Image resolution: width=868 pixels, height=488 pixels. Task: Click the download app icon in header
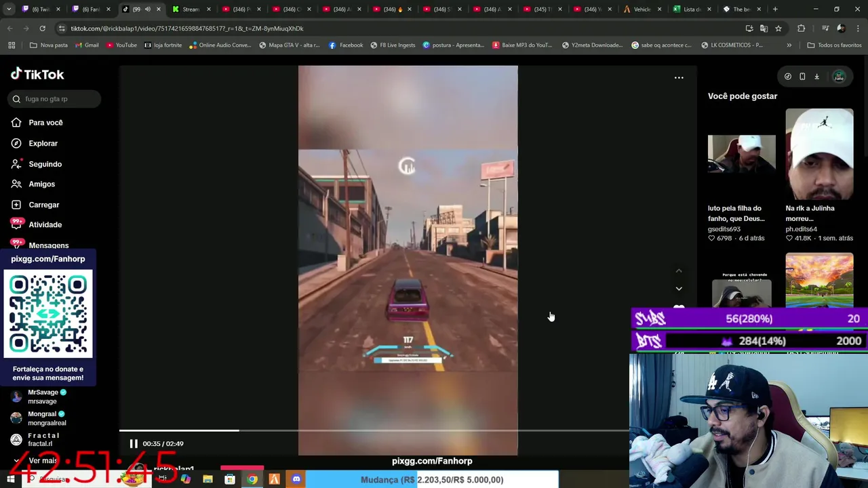click(x=816, y=77)
